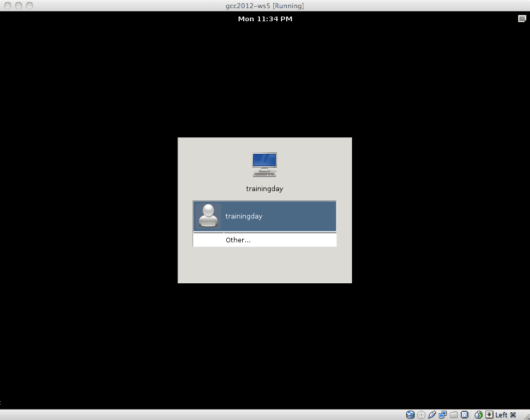The width and height of the screenshot is (530, 420).
Task: Click the Left ⌘ host key indicator
Action: (x=506, y=415)
